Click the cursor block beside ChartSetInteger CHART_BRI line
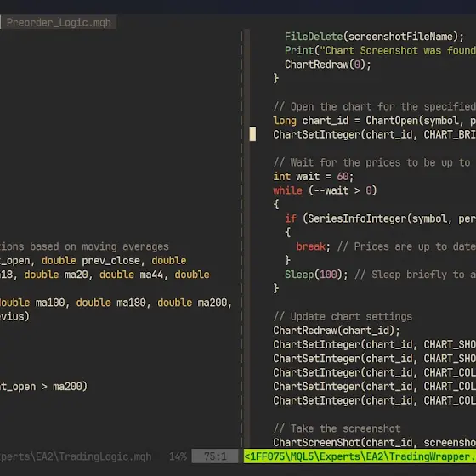The width and height of the screenshot is (476, 476). [252, 134]
